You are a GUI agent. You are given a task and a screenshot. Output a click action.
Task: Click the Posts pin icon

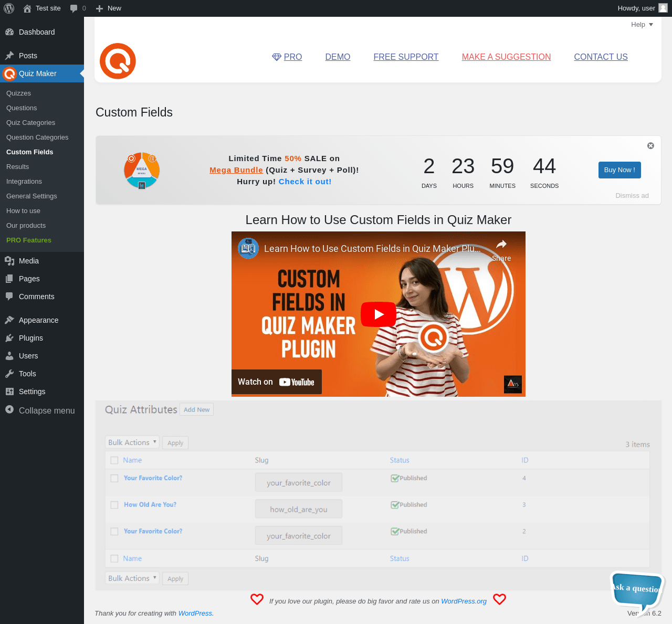click(9, 56)
